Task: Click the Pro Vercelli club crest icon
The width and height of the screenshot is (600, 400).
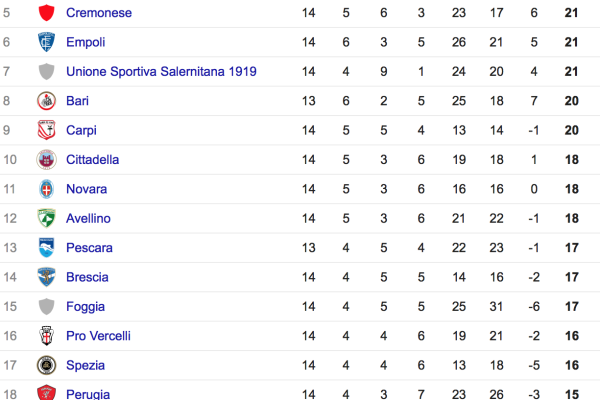Action: click(x=45, y=336)
